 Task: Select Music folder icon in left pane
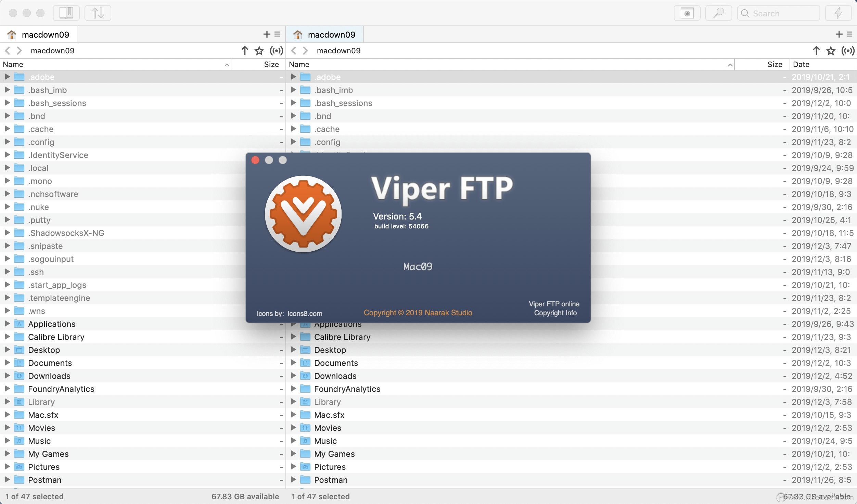[19, 441]
